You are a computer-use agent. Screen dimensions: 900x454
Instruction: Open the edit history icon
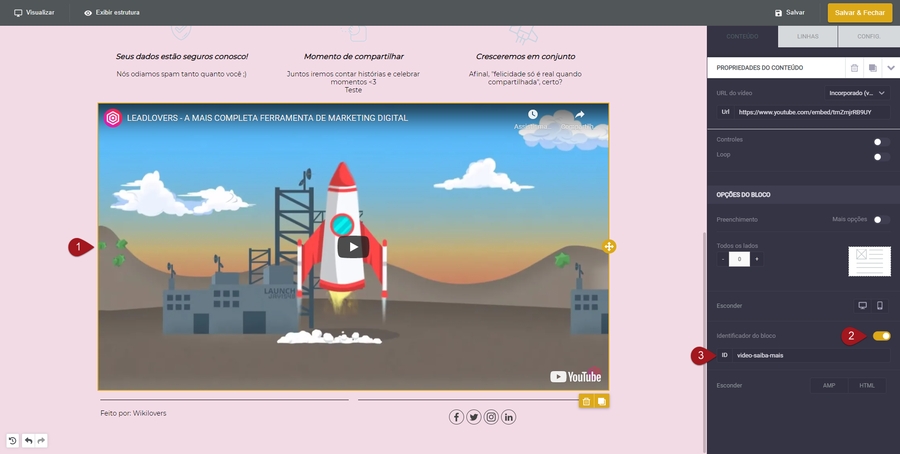[13, 440]
